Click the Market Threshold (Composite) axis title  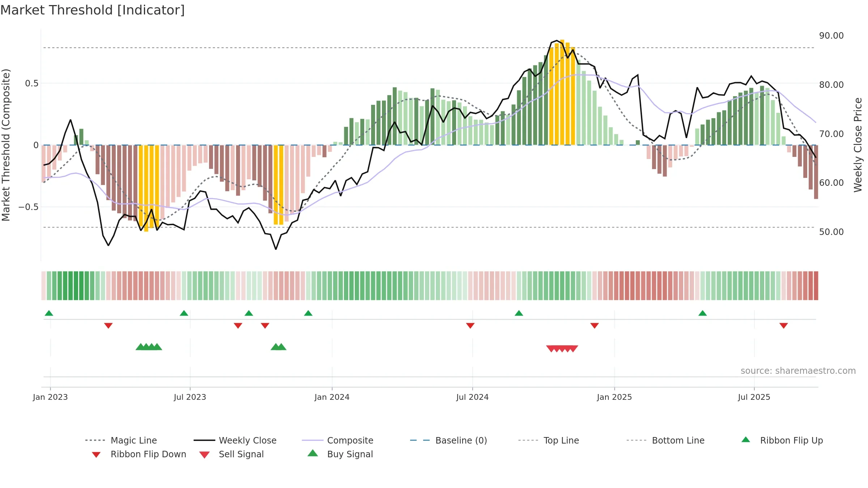[6, 145]
